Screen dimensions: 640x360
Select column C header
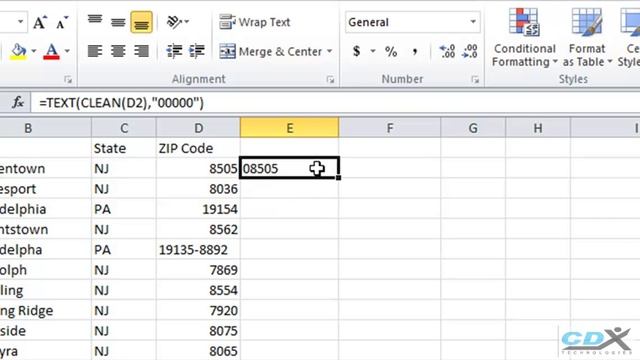pos(124,128)
